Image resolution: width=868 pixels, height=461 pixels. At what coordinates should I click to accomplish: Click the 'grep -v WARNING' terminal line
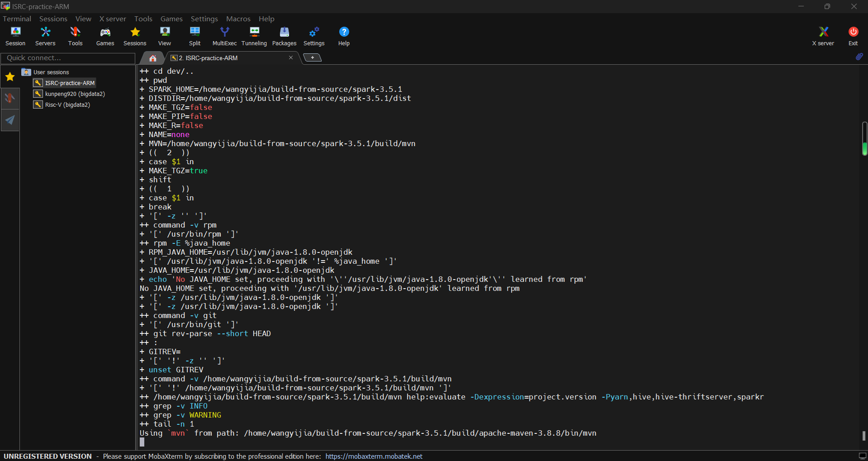pyautogui.click(x=180, y=415)
